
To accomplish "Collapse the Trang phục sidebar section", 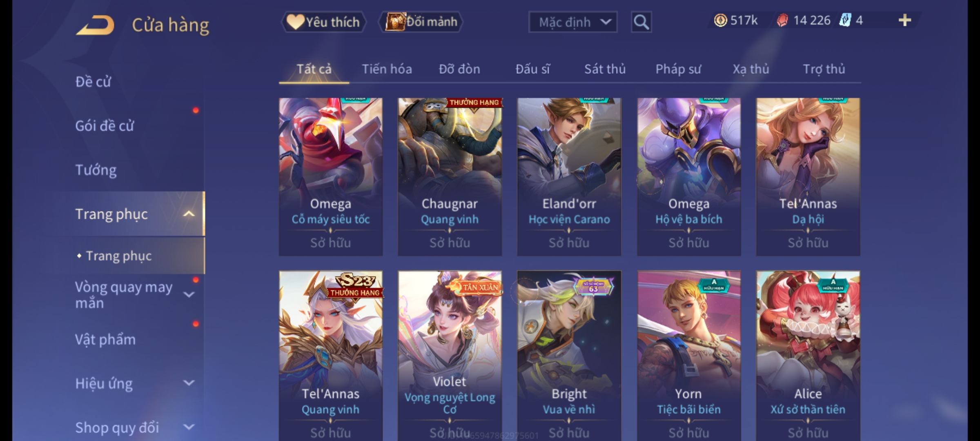I will tap(189, 214).
